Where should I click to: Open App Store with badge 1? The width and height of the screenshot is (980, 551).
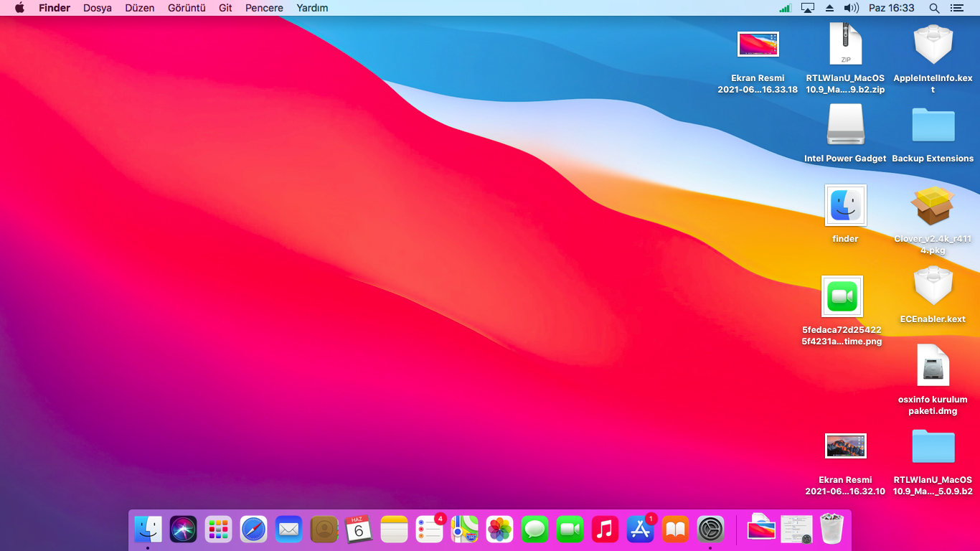(x=641, y=529)
